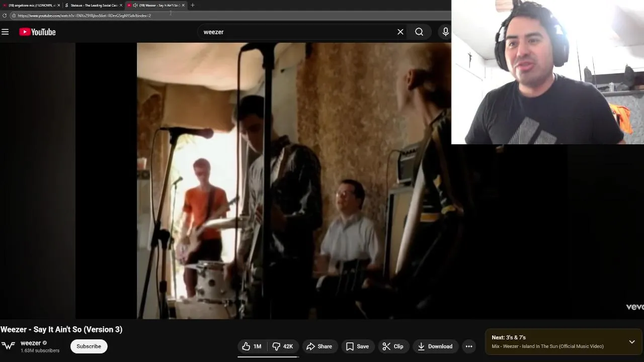
Task: Clear the weezer search text
Action: (400, 32)
